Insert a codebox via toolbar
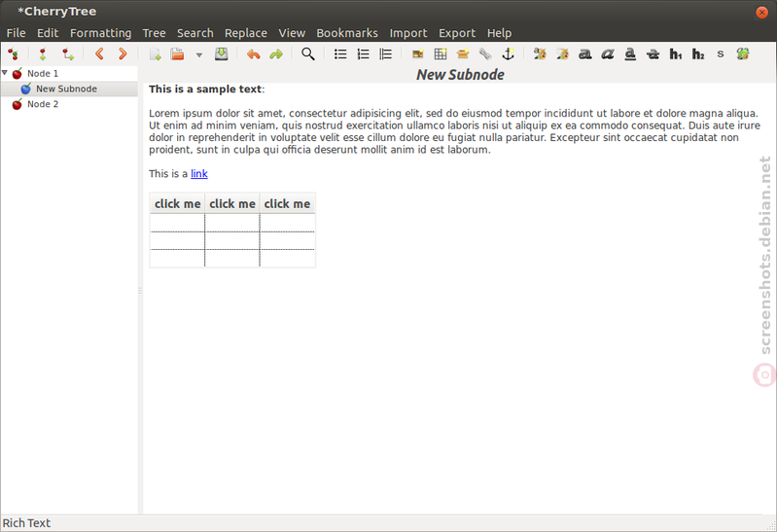The image size is (777, 532). pos(463,54)
